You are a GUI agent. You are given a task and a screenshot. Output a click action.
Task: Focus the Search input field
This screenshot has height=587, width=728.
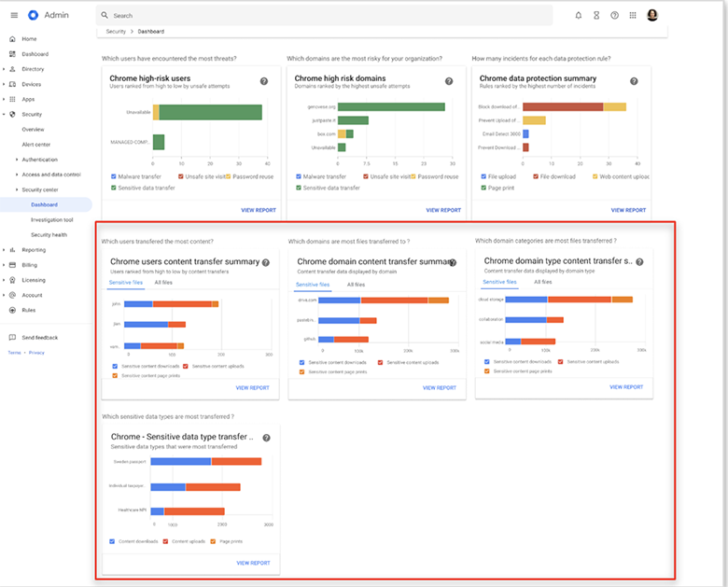point(324,15)
